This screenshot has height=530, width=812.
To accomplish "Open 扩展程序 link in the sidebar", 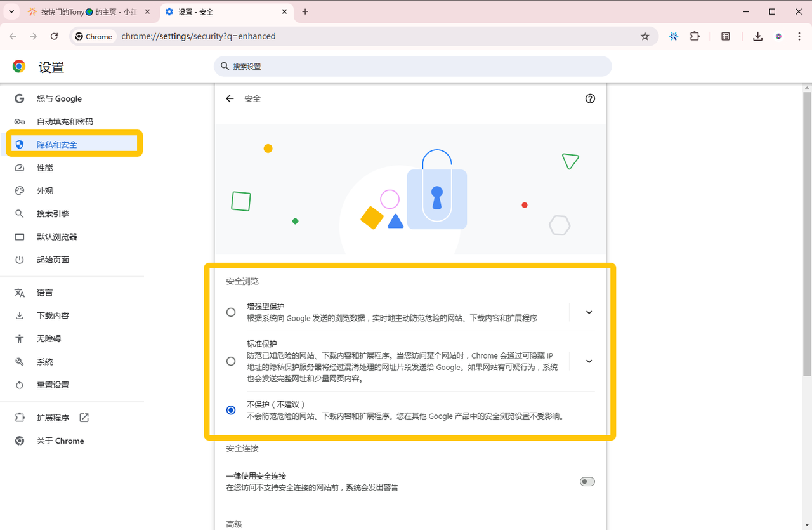I will click(x=53, y=418).
